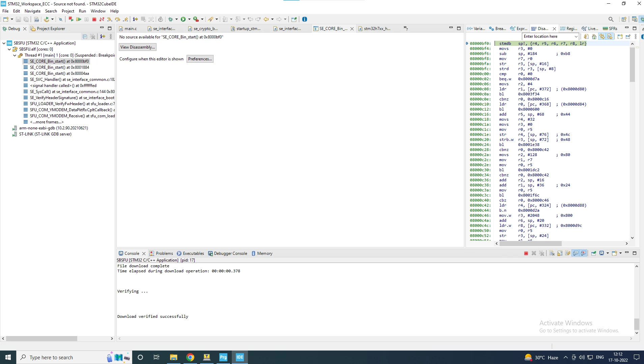This screenshot has width=644, height=364.
Task: Collapse the Thread #1 tree node
Action: 15,55
